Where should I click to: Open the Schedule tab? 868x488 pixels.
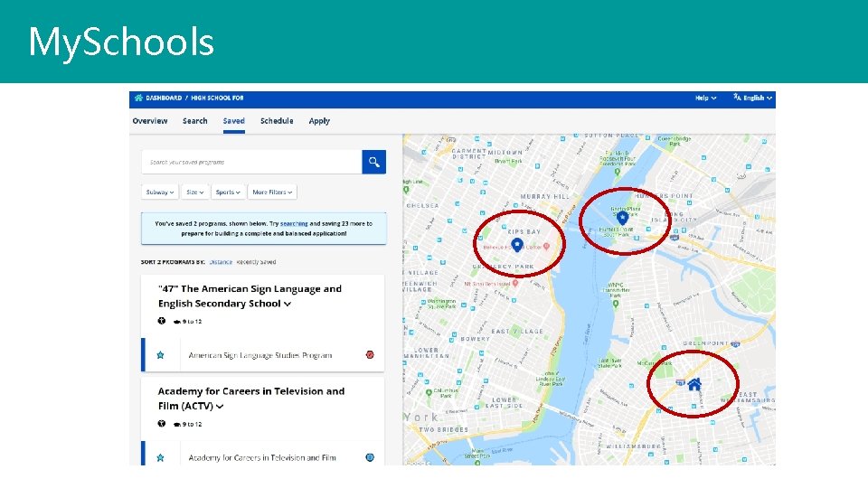coord(277,120)
